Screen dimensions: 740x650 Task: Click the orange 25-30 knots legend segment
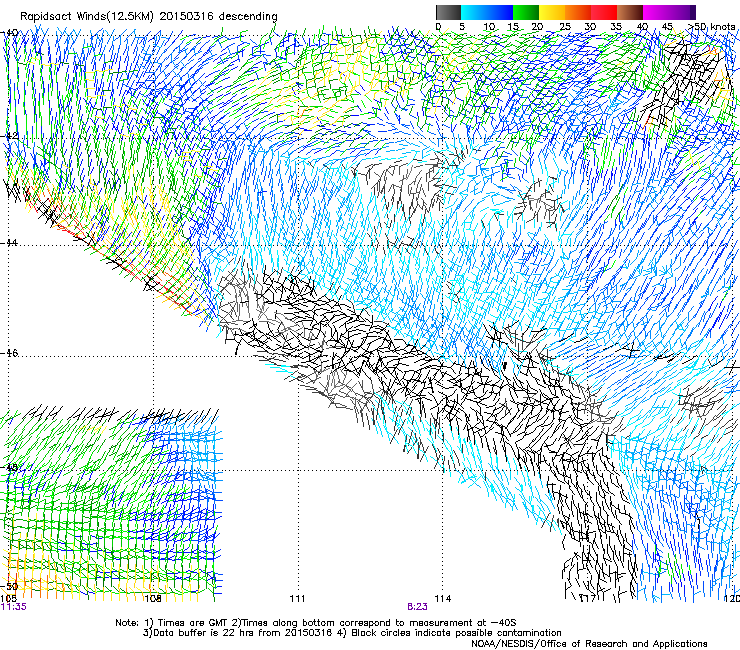tap(578, 12)
